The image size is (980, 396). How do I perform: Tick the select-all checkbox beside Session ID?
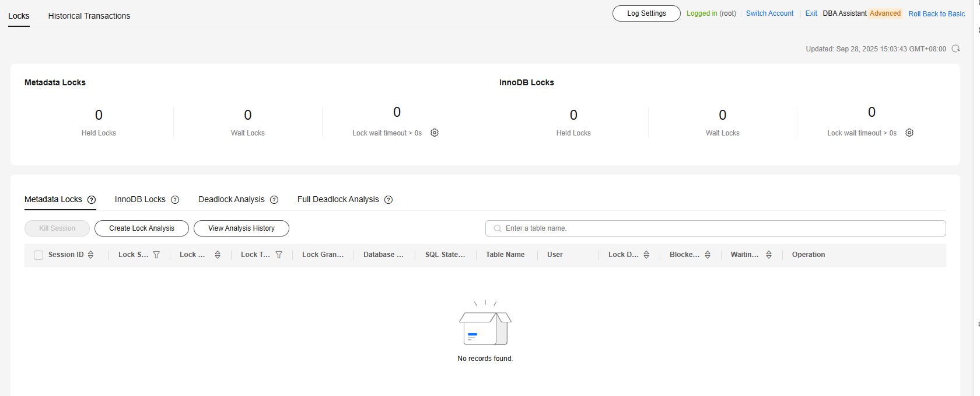(x=38, y=255)
